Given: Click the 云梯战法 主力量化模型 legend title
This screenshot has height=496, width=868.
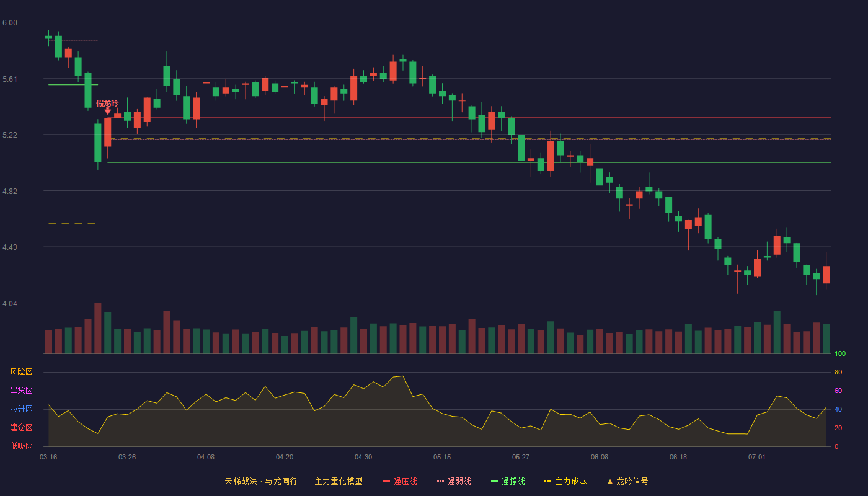Looking at the screenshot, I should click(293, 481).
